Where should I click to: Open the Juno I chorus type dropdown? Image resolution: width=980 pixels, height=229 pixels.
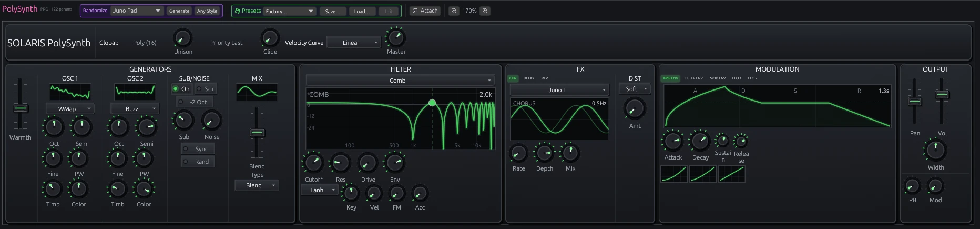(x=559, y=90)
